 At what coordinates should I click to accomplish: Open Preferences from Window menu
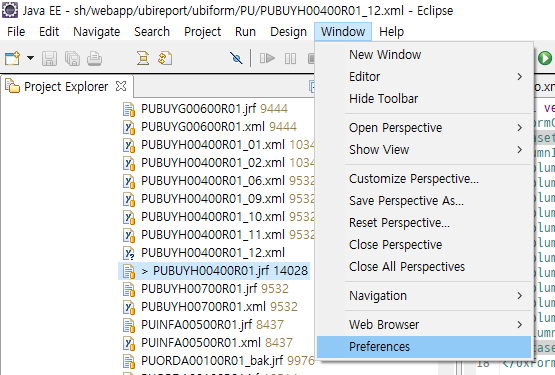(424, 346)
